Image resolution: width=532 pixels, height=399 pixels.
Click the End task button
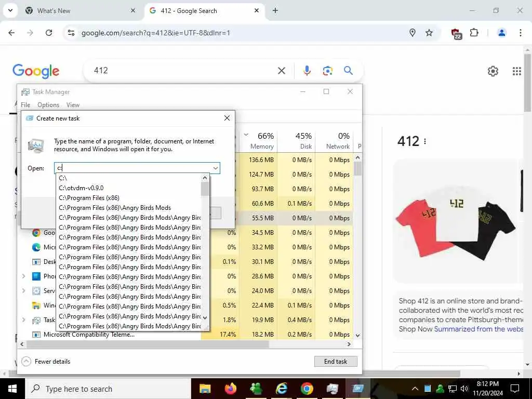[336, 362]
